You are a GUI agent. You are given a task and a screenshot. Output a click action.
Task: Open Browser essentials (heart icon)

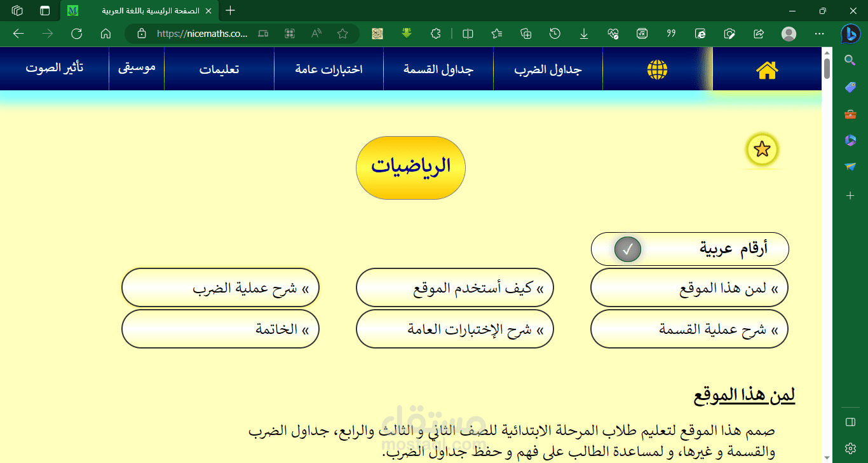tap(613, 34)
